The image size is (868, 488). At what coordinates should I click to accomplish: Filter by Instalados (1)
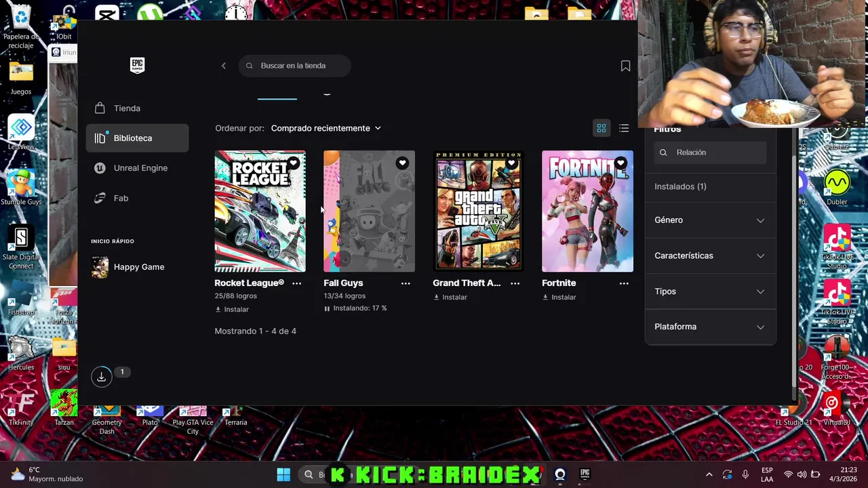click(x=680, y=186)
